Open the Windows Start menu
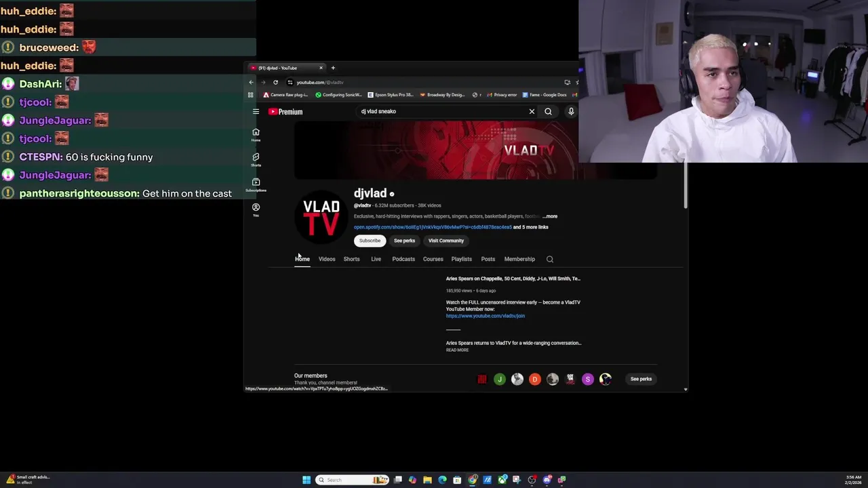 [x=307, y=480]
